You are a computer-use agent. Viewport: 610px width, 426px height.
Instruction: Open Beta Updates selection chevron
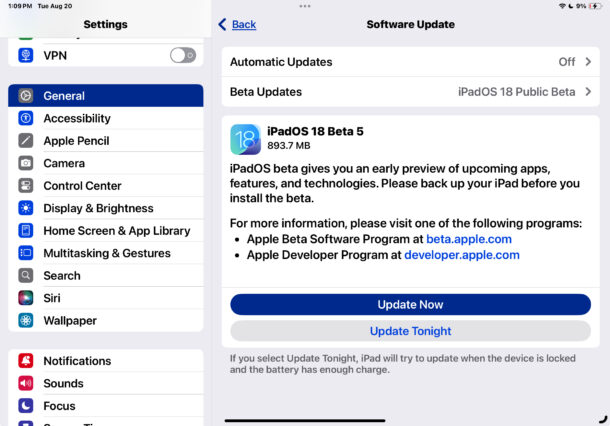point(588,92)
